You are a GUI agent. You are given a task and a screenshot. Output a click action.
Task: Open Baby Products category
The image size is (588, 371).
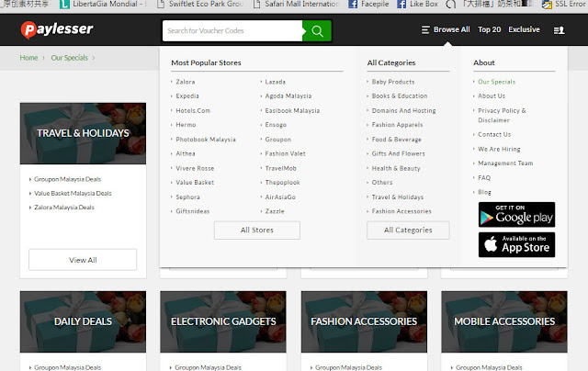[x=393, y=82]
